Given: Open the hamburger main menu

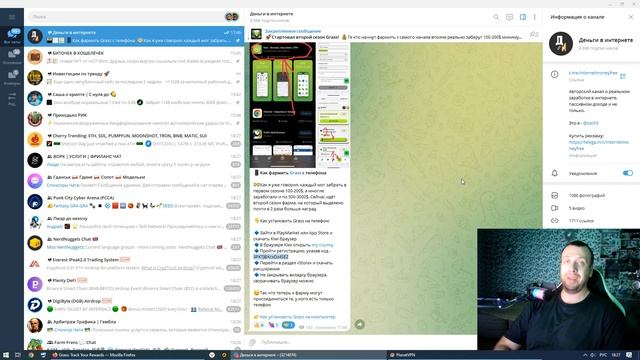Looking at the screenshot, I should [12, 17].
